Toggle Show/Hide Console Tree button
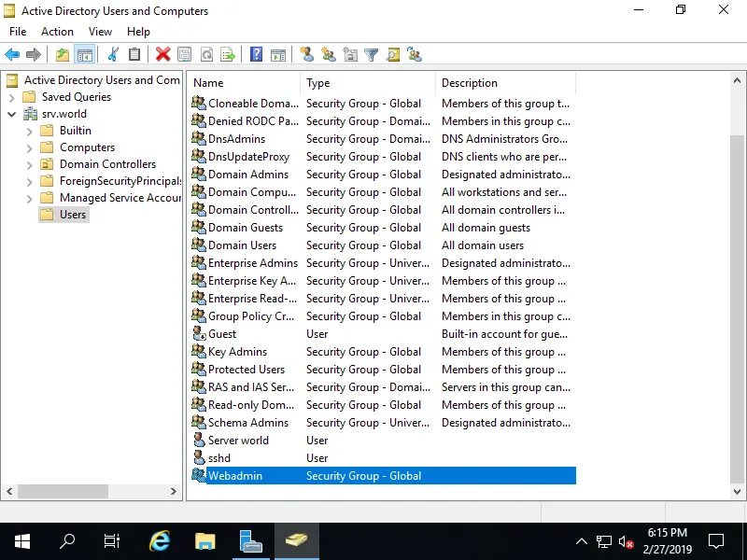 point(85,55)
